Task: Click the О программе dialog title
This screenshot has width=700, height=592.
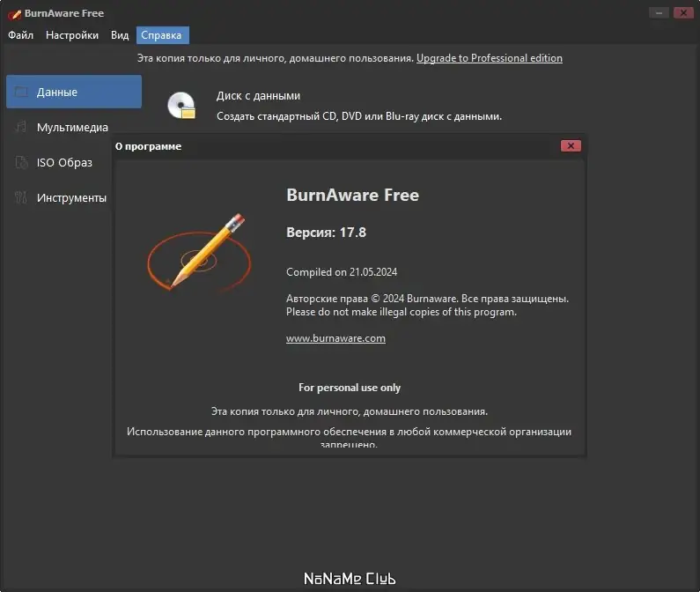Action: point(148,146)
